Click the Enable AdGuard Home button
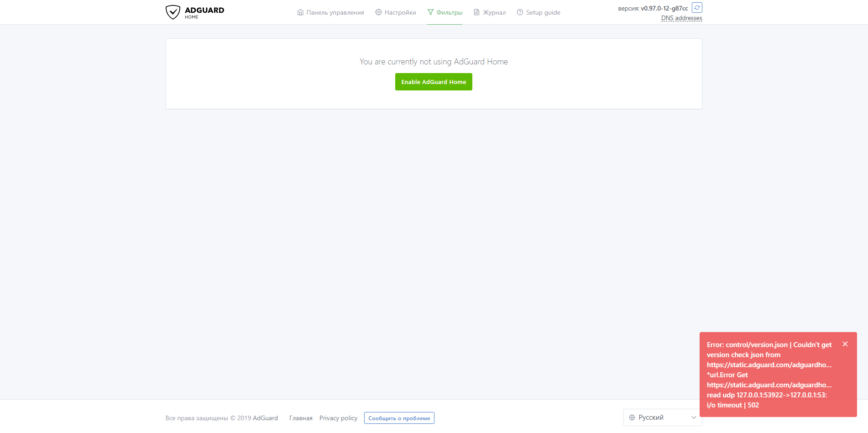Image resolution: width=868 pixels, height=433 pixels. coord(434,82)
